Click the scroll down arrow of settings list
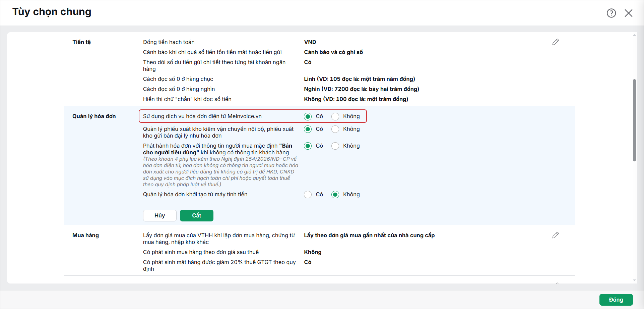This screenshot has width=644, height=309. (634, 280)
